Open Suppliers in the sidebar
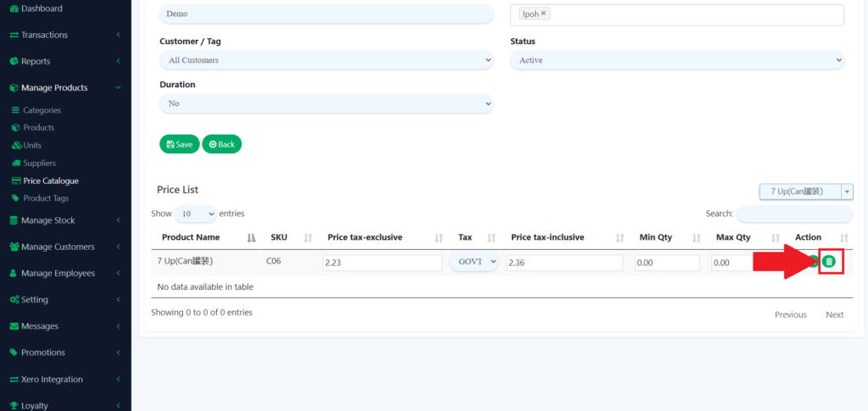This screenshot has width=868, height=411. (39, 163)
